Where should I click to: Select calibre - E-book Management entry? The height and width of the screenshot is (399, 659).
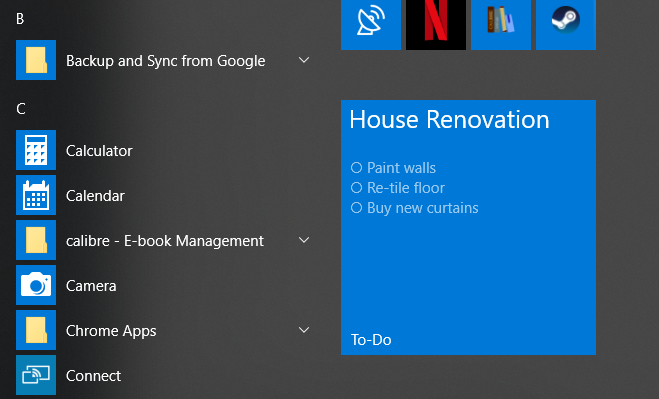[x=165, y=241]
